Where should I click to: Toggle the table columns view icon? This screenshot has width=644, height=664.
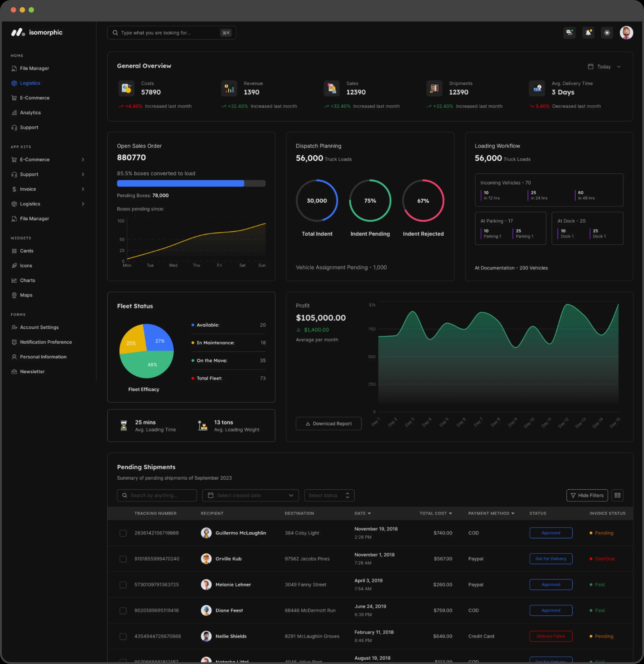point(617,495)
